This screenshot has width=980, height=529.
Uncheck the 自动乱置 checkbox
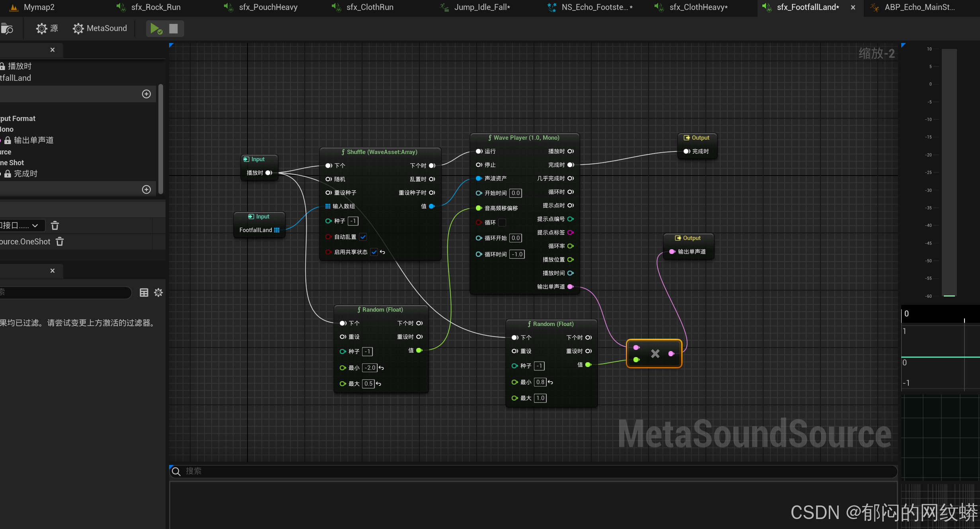coord(363,237)
